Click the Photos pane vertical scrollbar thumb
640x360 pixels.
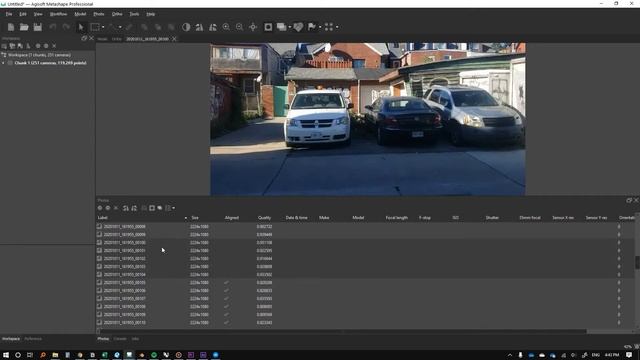(x=637, y=262)
